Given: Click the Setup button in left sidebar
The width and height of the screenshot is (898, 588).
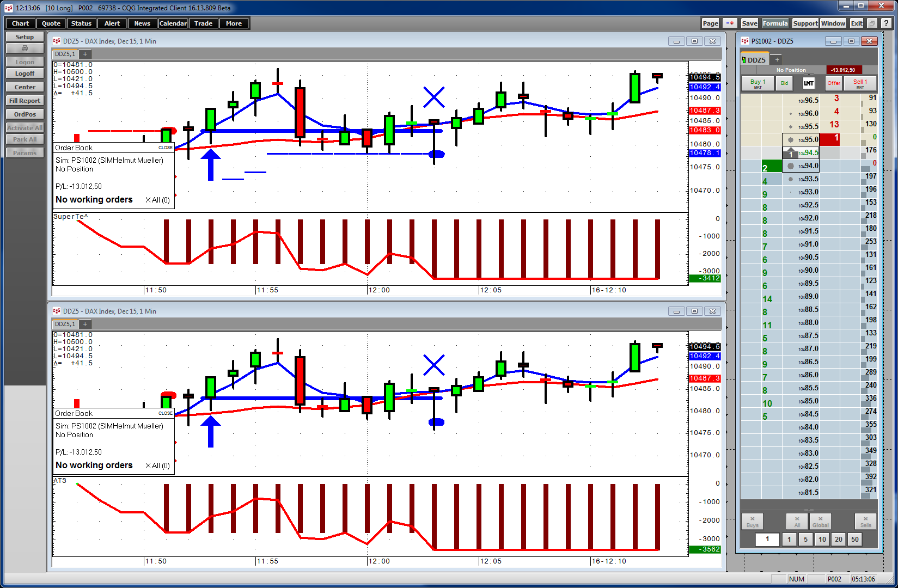Looking at the screenshot, I should click(x=25, y=37).
